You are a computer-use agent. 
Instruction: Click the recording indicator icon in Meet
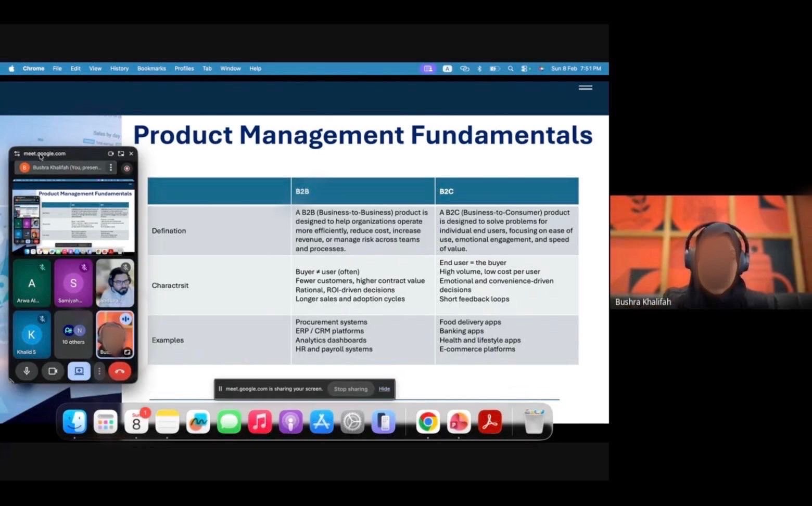126,168
